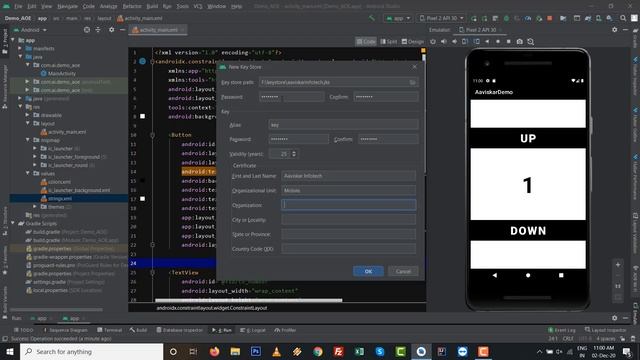Click Collapse All icon in Project panel
Screen dimensions: 640x360
pos(98,30)
